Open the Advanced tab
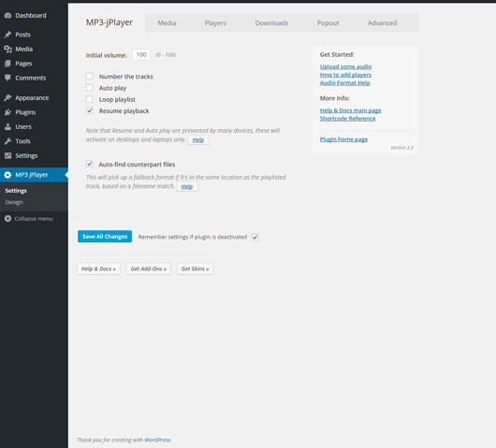 tap(382, 23)
